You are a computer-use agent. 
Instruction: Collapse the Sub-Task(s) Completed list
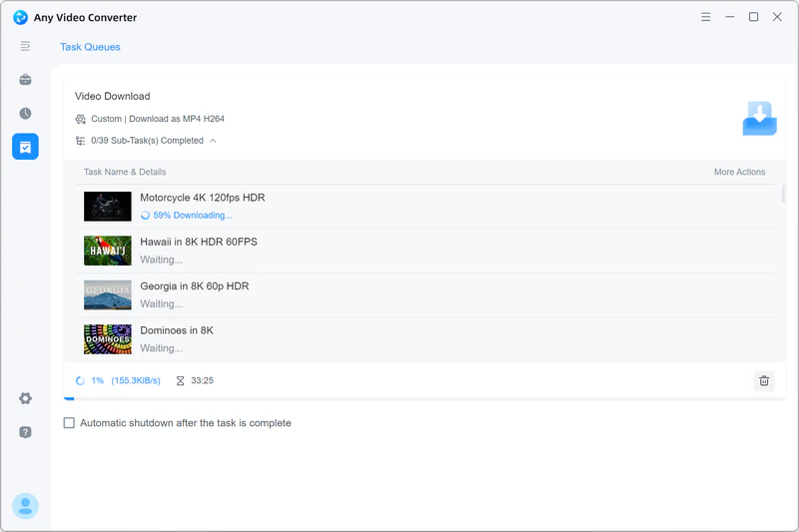click(x=213, y=141)
